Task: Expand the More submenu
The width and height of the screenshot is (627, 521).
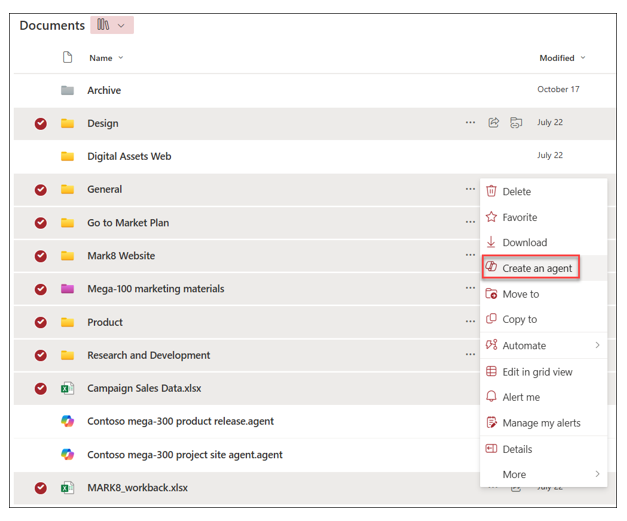Action: click(x=543, y=474)
